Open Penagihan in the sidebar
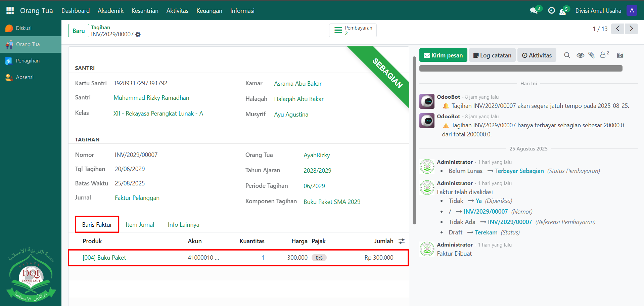 pos(28,61)
